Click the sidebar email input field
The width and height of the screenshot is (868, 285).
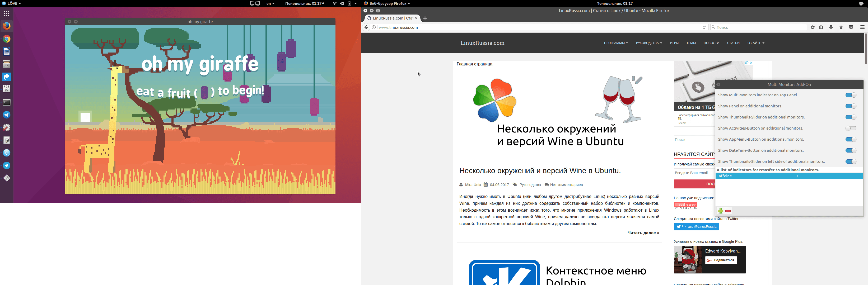tap(694, 173)
